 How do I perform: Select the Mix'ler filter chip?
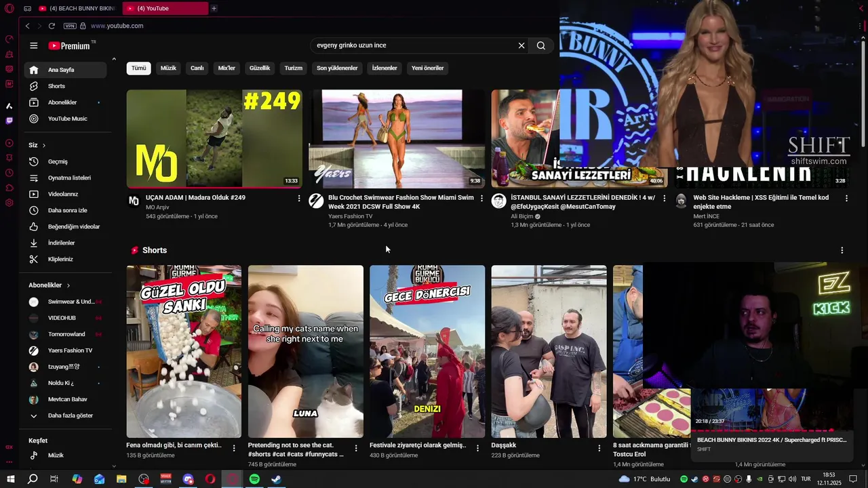click(226, 68)
